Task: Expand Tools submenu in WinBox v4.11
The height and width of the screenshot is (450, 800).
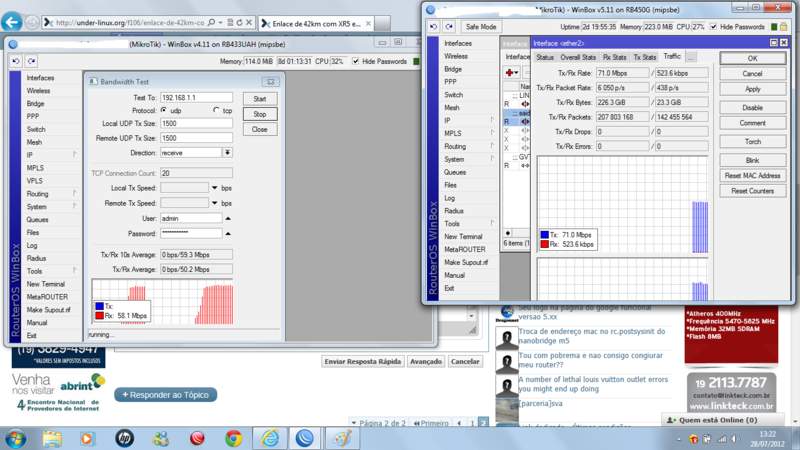Action: pos(74,270)
